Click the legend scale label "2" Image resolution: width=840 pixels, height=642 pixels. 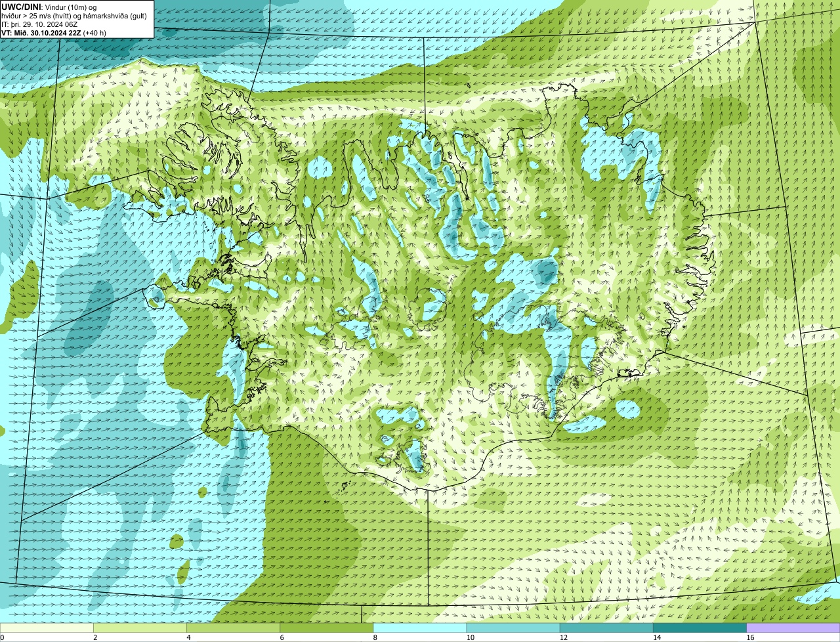(95, 637)
